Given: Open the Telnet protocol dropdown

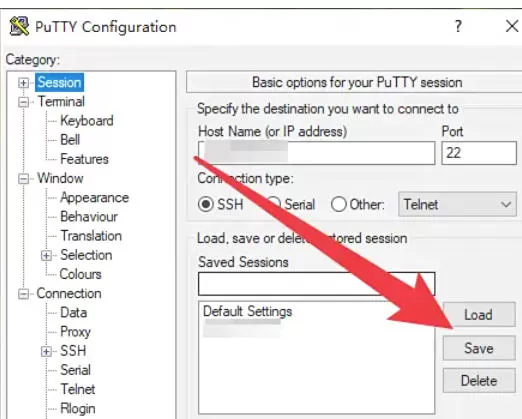Looking at the screenshot, I should [x=457, y=204].
